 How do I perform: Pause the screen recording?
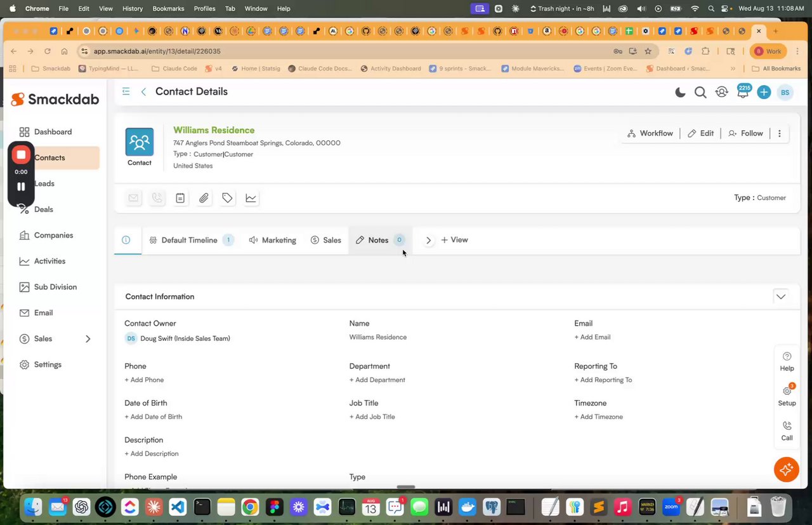coord(21,187)
